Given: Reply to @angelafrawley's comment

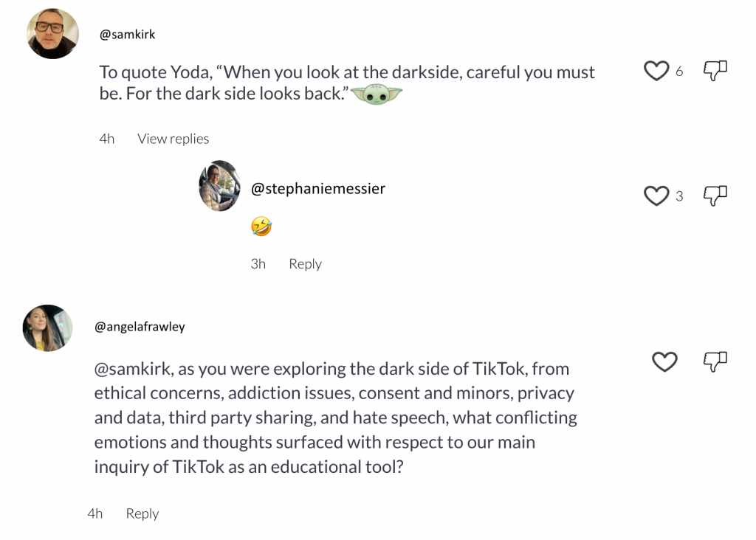Looking at the screenshot, I should [142, 514].
